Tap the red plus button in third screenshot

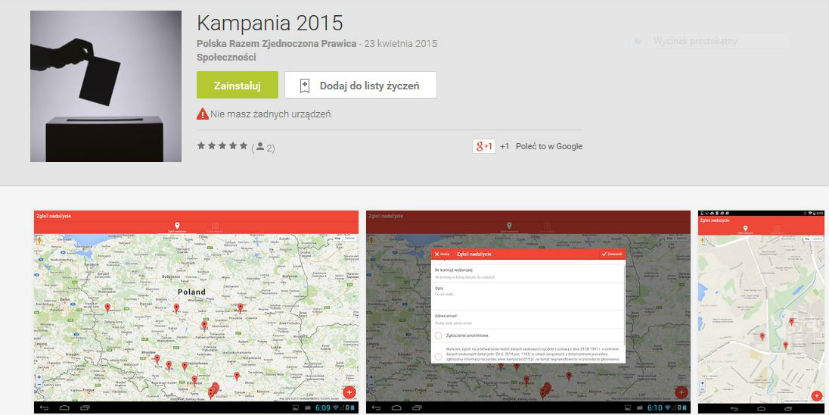pos(816,396)
